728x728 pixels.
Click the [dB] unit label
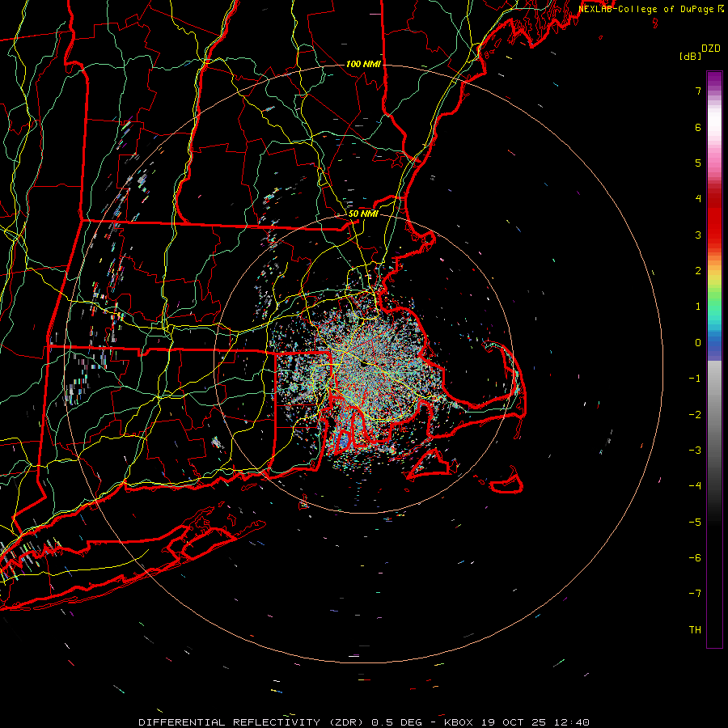point(690,57)
